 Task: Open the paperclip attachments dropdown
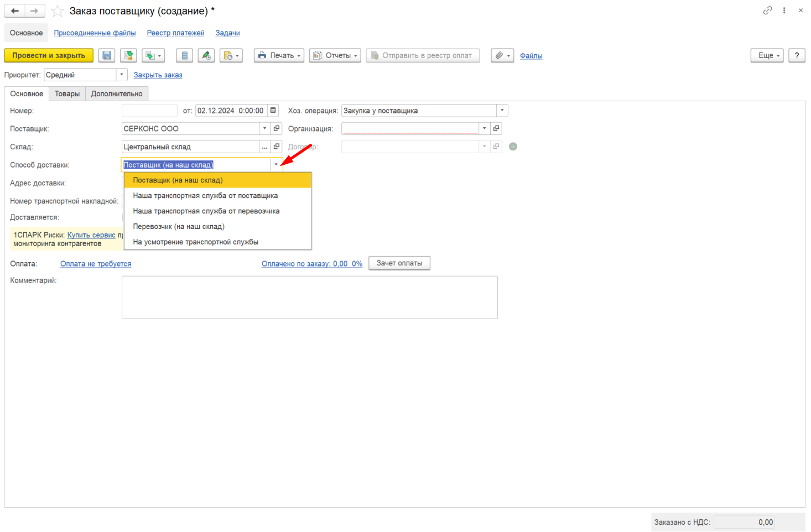click(x=502, y=55)
